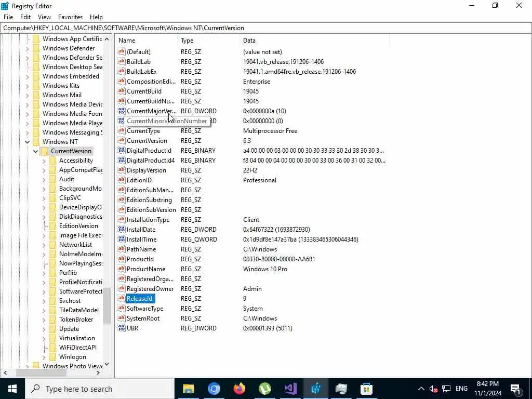The height and width of the screenshot is (399, 532).
Task: Select the EditionVersion subkey
Action: tap(78, 226)
